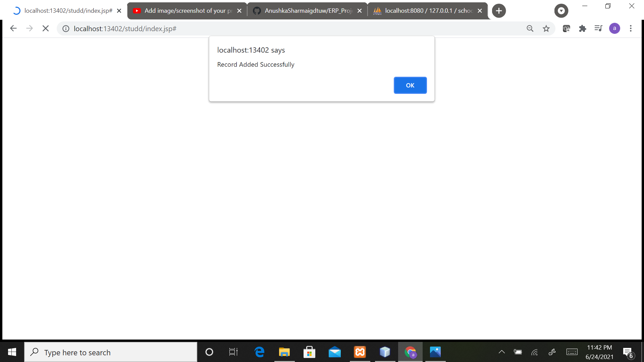Screen dimensions: 644x362
Task: Click OK in the alert dialog
Action: coord(410,85)
